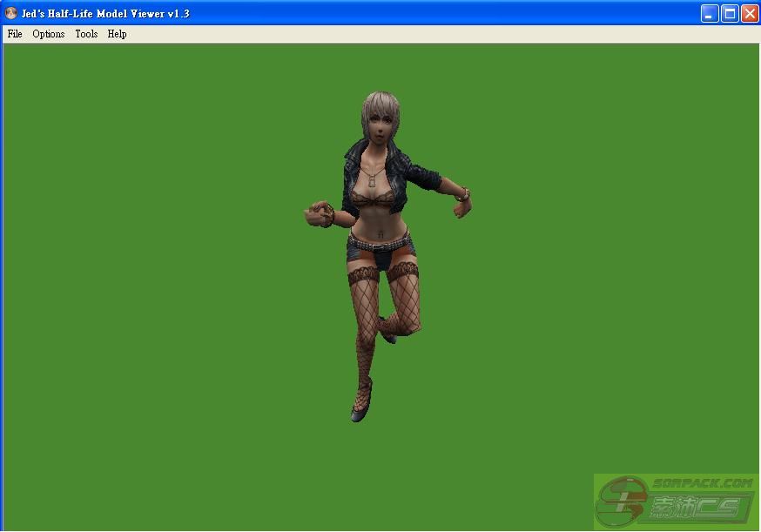Screen dimensions: 761x532
Task: Maximize the Model Viewer window
Action: (730, 13)
